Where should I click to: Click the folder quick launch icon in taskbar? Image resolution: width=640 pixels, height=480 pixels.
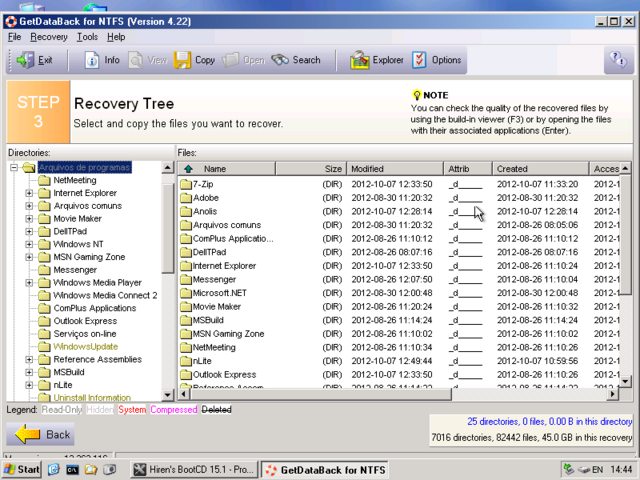coord(91,469)
